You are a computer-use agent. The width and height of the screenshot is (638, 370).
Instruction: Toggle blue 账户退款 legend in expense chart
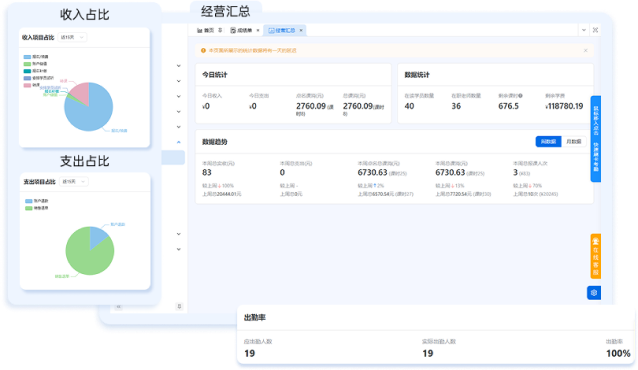37,201
